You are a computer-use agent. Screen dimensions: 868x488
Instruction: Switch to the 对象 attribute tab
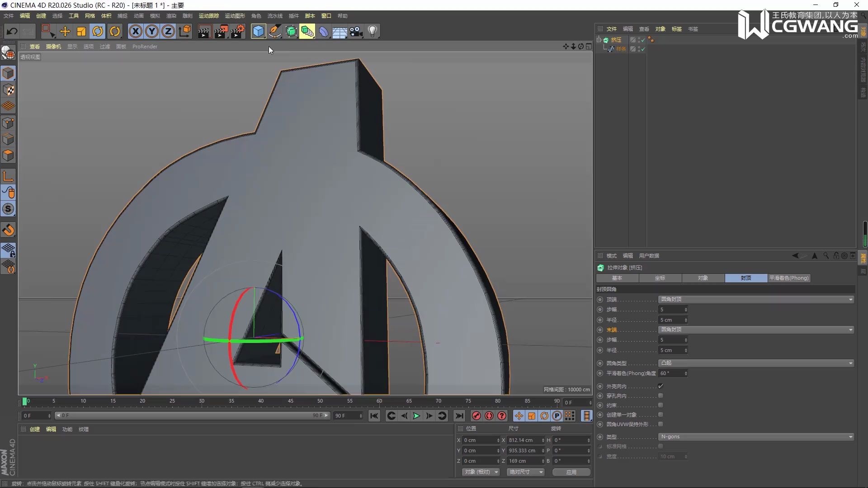click(703, 278)
